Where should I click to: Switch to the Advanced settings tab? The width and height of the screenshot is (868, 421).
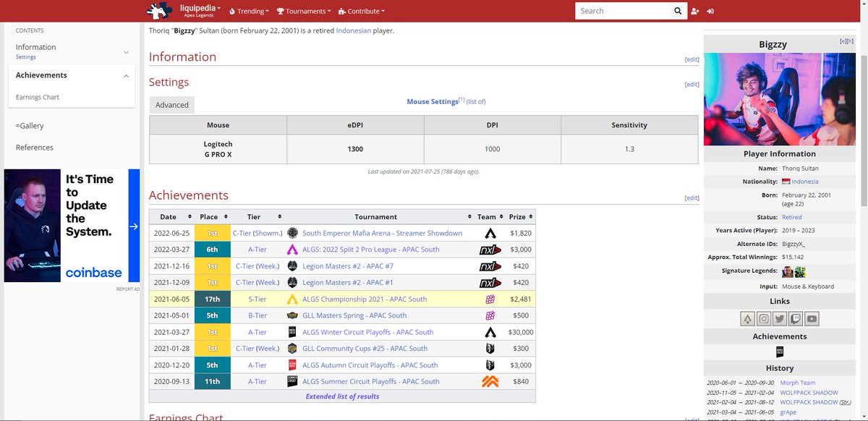(x=171, y=104)
